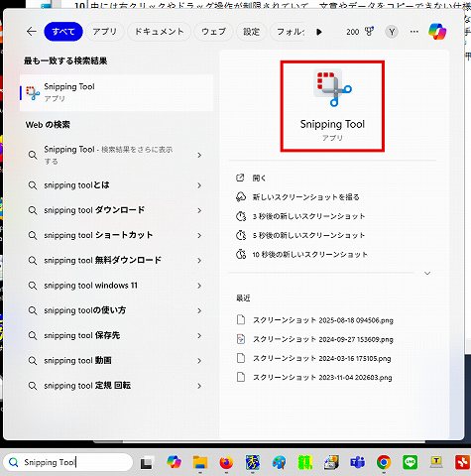Screen dimensions: 471x476
Task: Open Task View from the taskbar
Action: (x=147, y=463)
